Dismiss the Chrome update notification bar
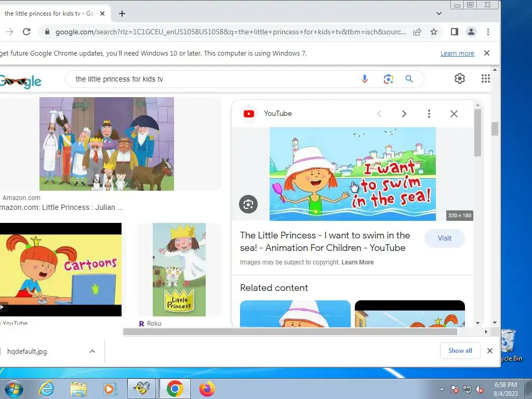The image size is (532, 399). [486, 53]
